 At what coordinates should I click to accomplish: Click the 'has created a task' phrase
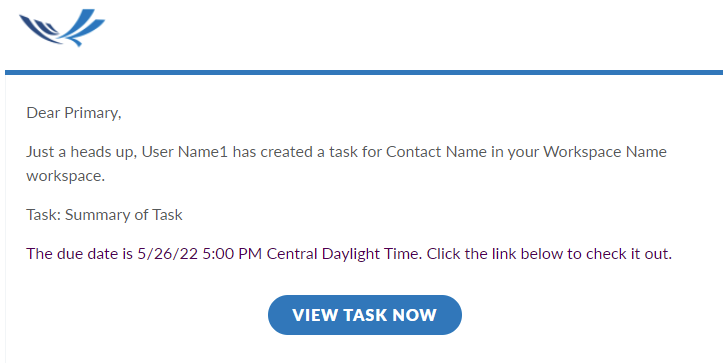tap(295, 152)
